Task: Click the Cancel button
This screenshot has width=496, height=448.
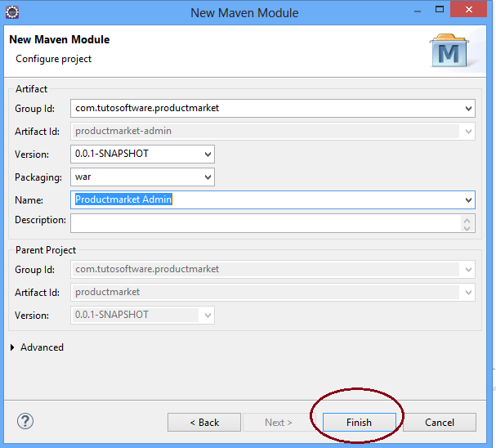Action: [x=440, y=422]
